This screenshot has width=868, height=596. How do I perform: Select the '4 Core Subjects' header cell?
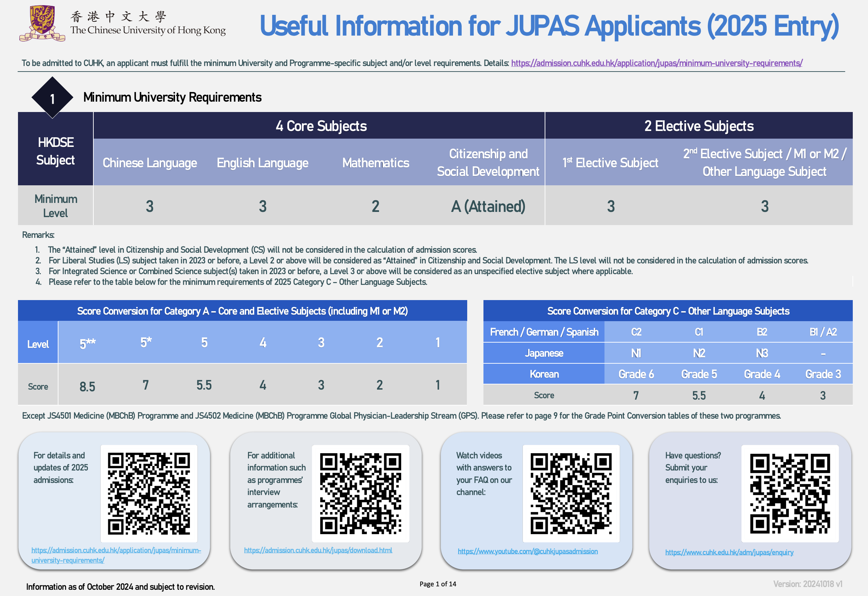click(319, 125)
